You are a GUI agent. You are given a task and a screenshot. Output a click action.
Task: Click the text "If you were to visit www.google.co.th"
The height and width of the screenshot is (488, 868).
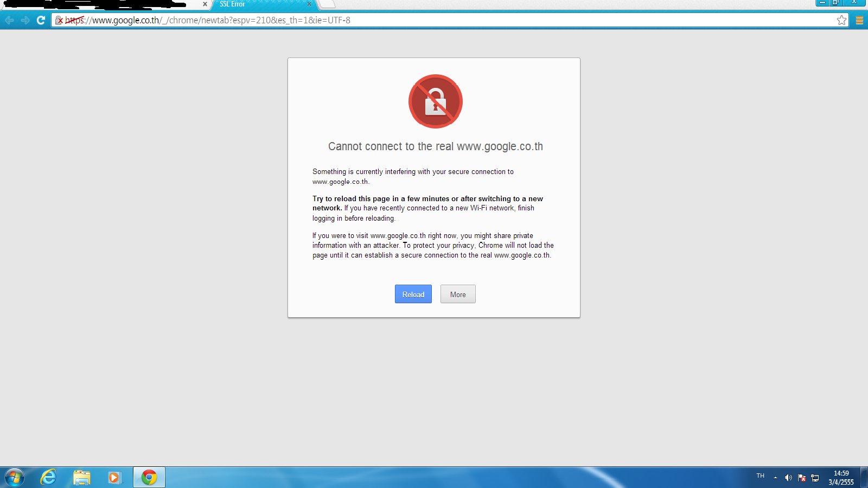point(369,235)
